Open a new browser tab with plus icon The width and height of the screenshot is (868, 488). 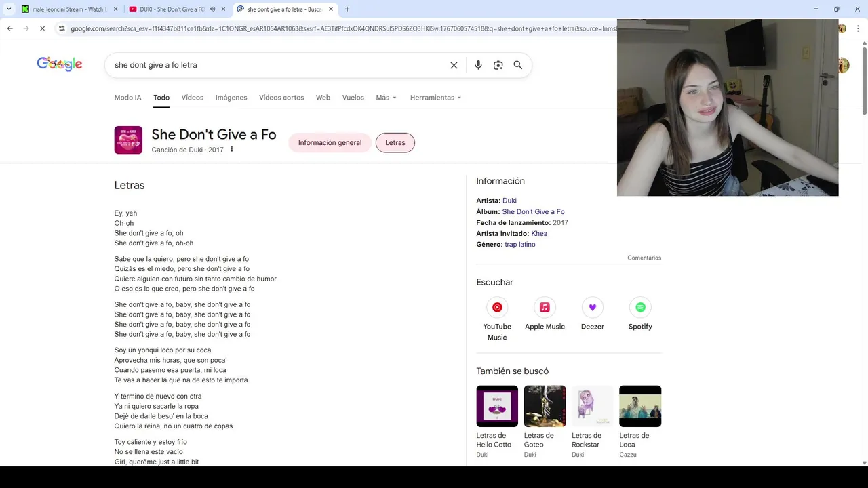pos(347,9)
